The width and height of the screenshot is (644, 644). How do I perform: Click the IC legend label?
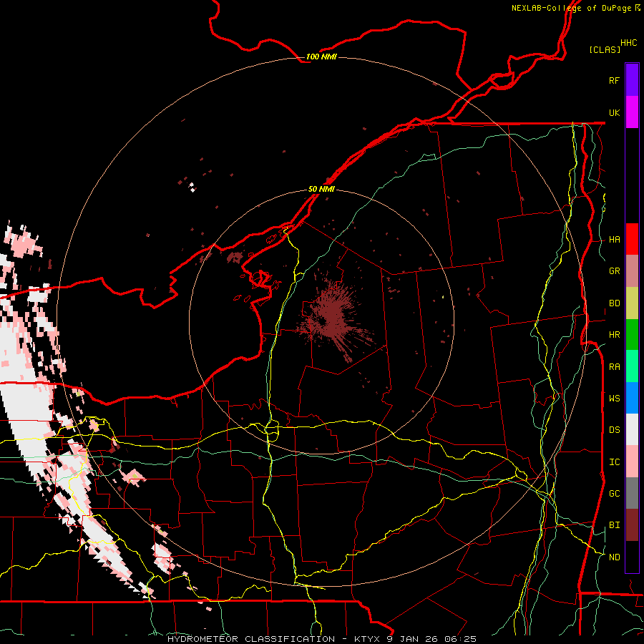pyautogui.click(x=614, y=462)
